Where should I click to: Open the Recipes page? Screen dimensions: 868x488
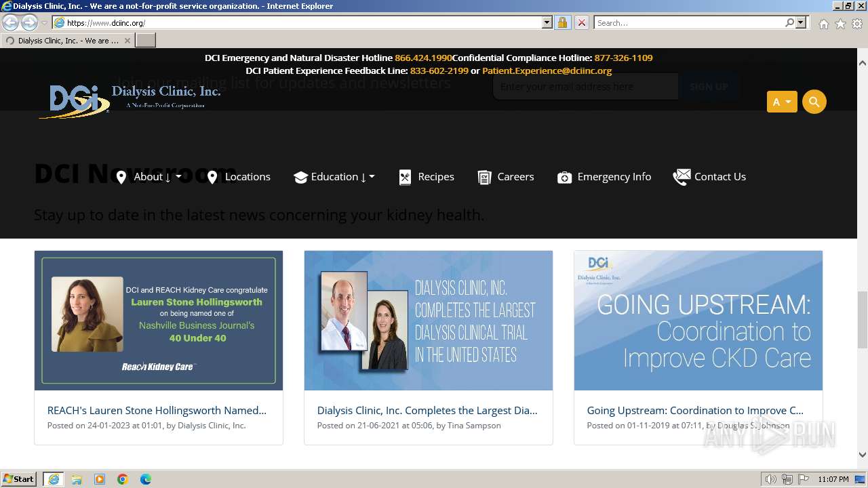(436, 177)
